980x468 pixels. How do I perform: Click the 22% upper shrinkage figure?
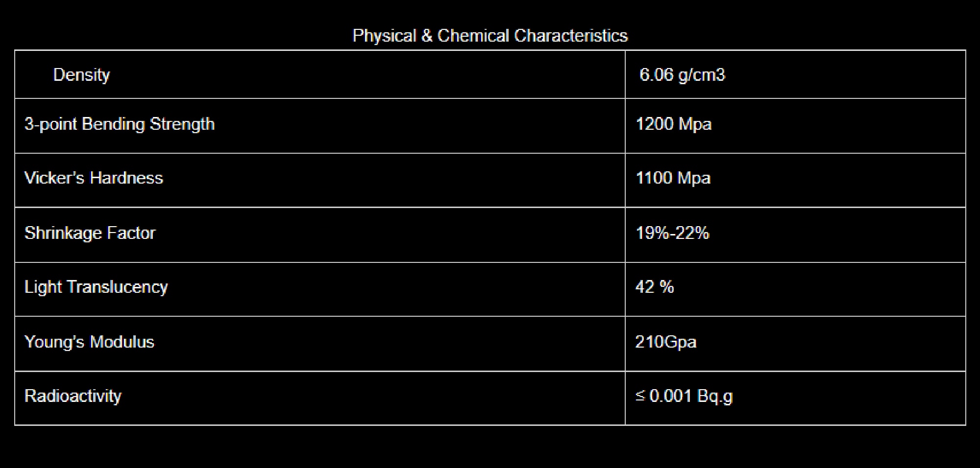click(692, 233)
